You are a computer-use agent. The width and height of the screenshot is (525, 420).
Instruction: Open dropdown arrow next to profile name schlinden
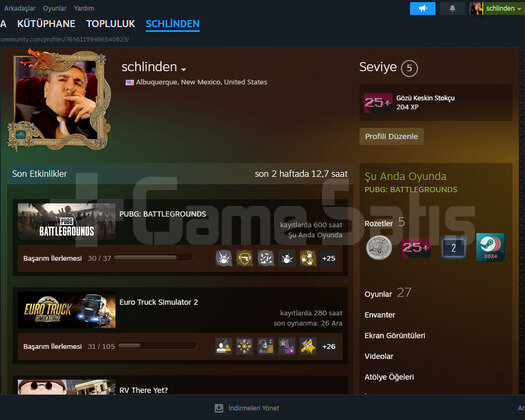pyautogui.click(x=183, y=69)
